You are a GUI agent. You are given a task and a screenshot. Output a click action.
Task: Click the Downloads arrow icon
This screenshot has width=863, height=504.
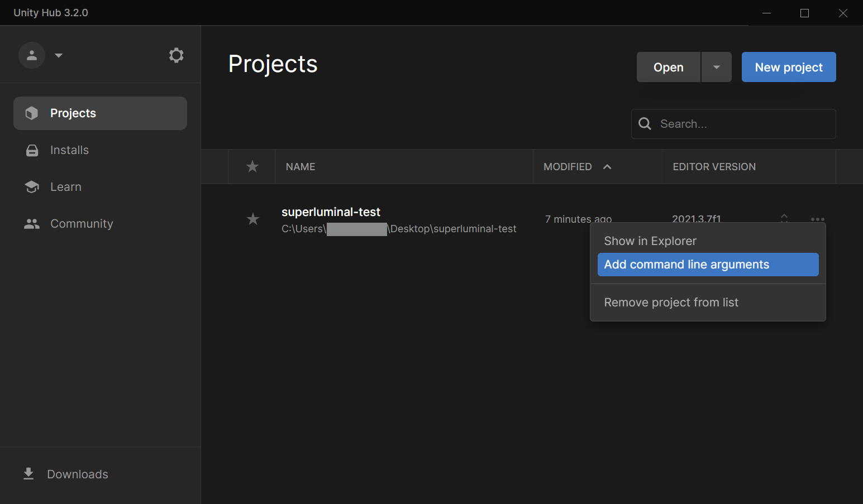28,474
